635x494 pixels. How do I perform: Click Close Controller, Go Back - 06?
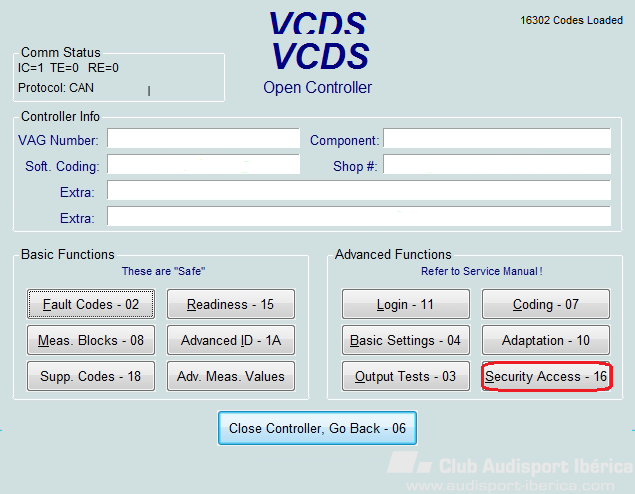point(318,428)
